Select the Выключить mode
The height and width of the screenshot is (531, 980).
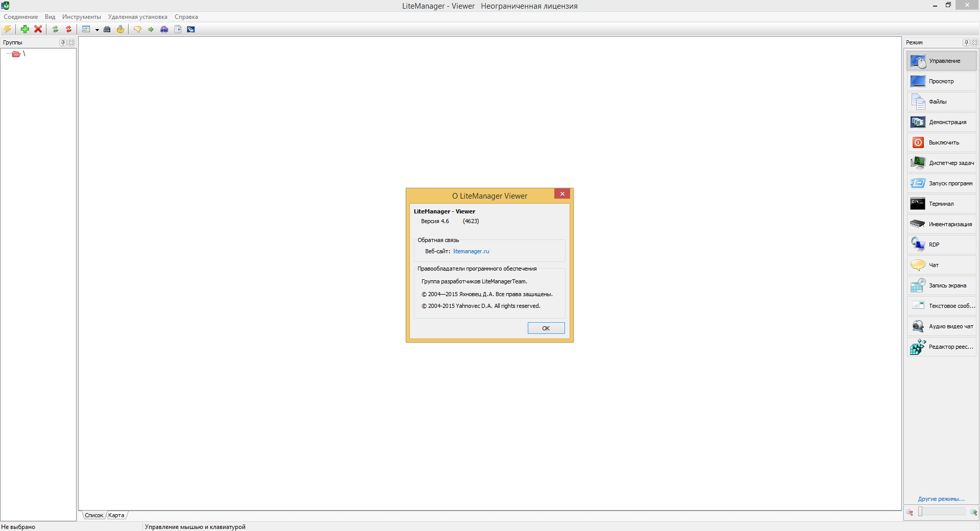tap(942, 142)
